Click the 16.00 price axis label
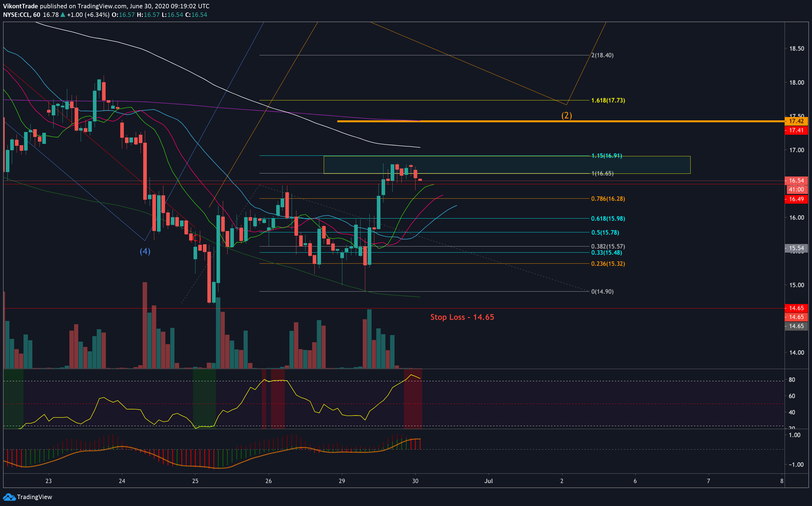Image resolution: width=812 pixels, height=506 pixels. click(797, 217)
